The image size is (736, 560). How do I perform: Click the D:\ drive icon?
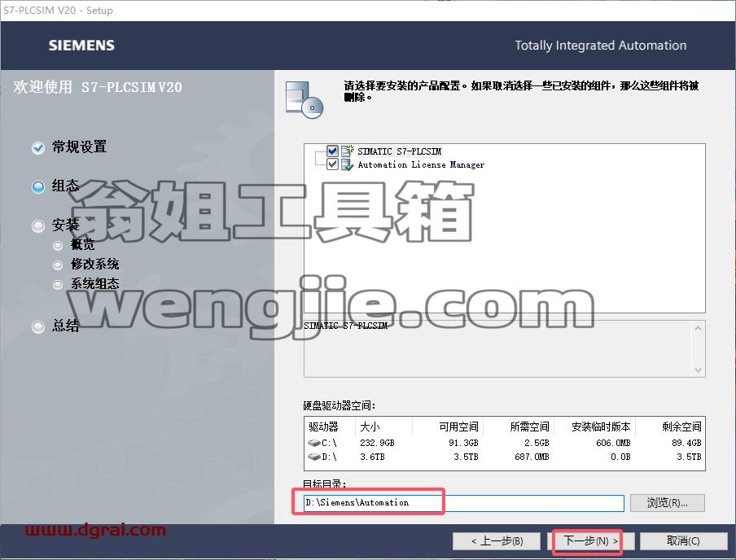click(x=314, y=457)
